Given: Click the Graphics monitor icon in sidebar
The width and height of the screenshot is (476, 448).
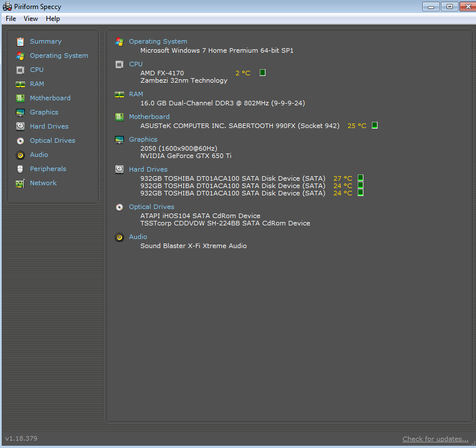Looking at the screenshot, I should [x=20, y=112].
